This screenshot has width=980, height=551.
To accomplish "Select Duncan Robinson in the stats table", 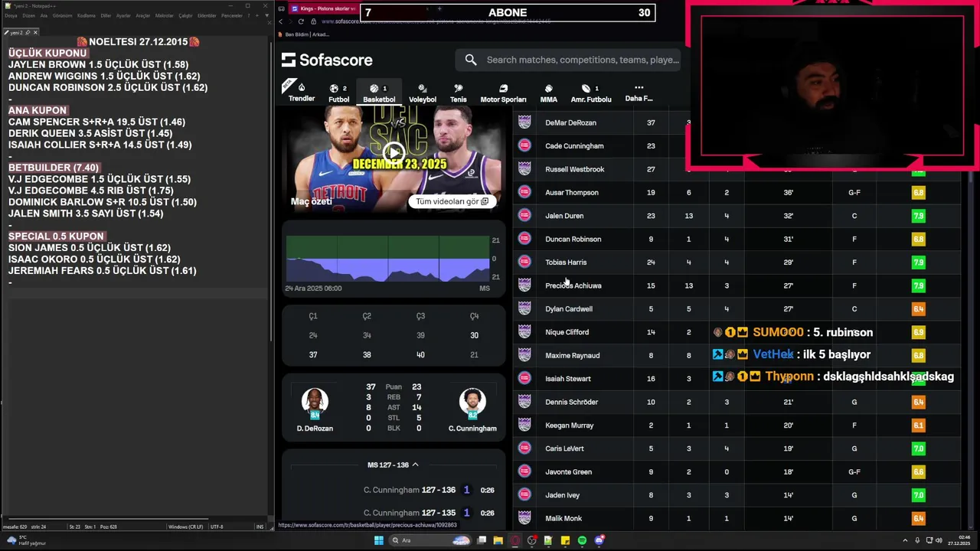I will 573,239.
